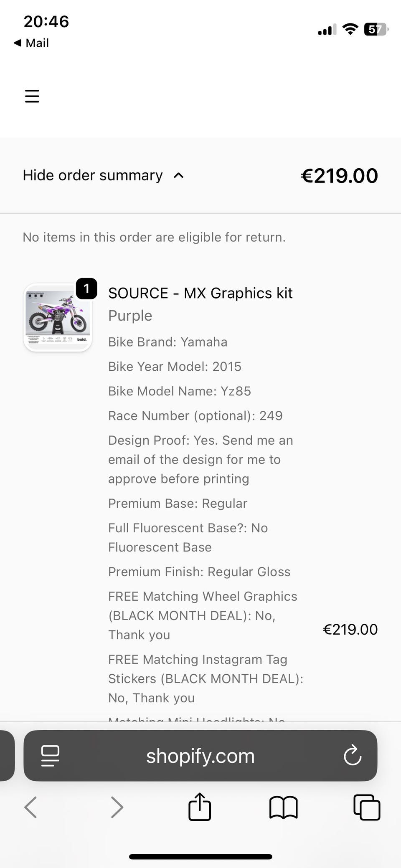
Task: Tap the home indicator bar
Action: click(x=200, y=857)
